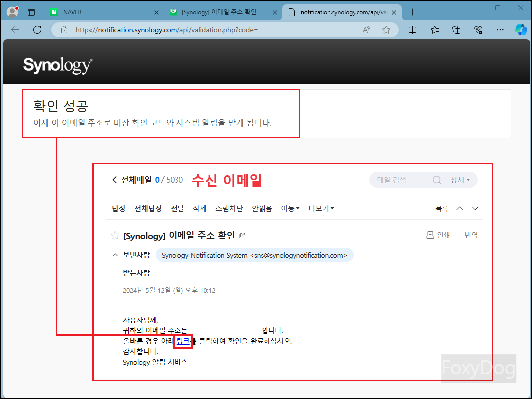Open the Favorites list
The width and height of the screenshot is (532, 399).
[434, 30]
